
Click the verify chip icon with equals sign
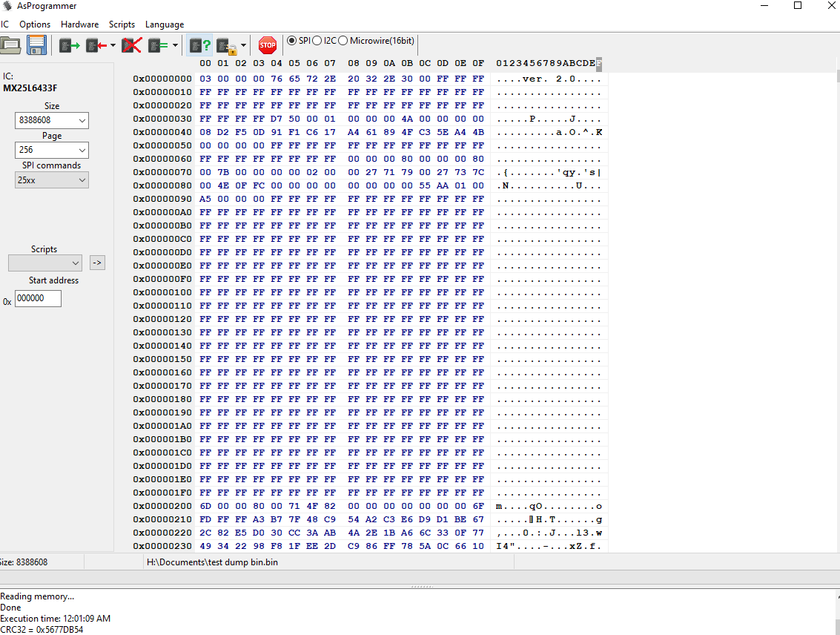tap(158, 46)
